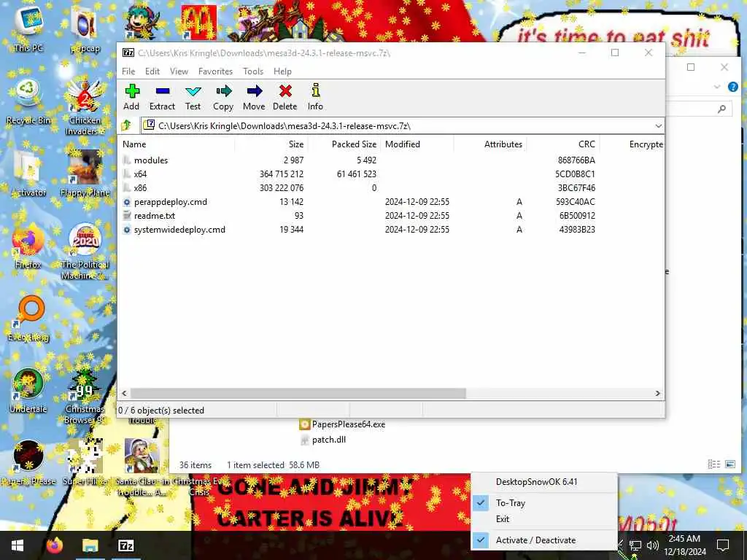Open the Windows Start menu
This screenshot has height=560, width=747.
(18, 545)
